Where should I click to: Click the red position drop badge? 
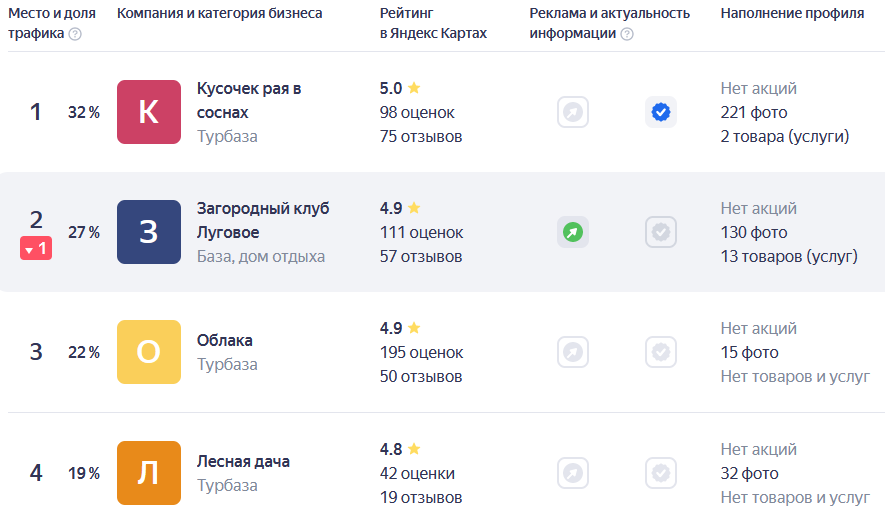[x=36, y=248]
